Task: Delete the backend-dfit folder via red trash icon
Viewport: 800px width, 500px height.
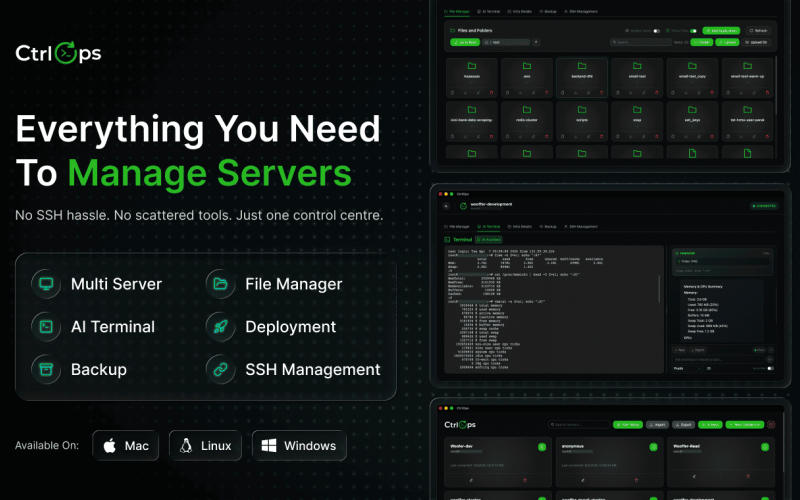Action: [602, 93]
